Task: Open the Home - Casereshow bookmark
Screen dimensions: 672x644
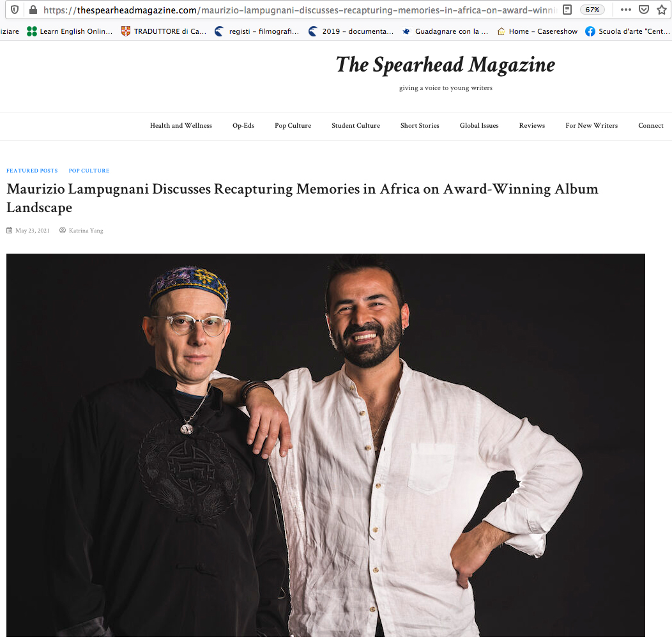Action: click(x=537, y=31)
